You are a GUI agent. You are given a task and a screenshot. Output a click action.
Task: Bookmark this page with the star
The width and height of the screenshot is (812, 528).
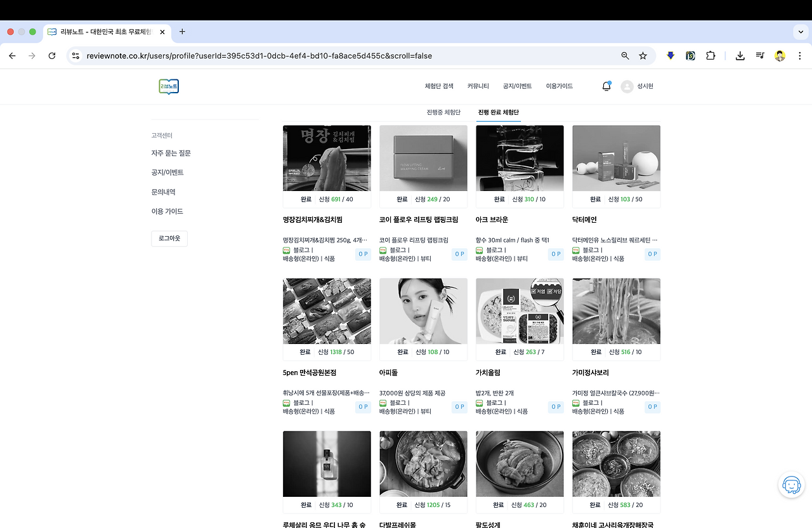[643, 56]
